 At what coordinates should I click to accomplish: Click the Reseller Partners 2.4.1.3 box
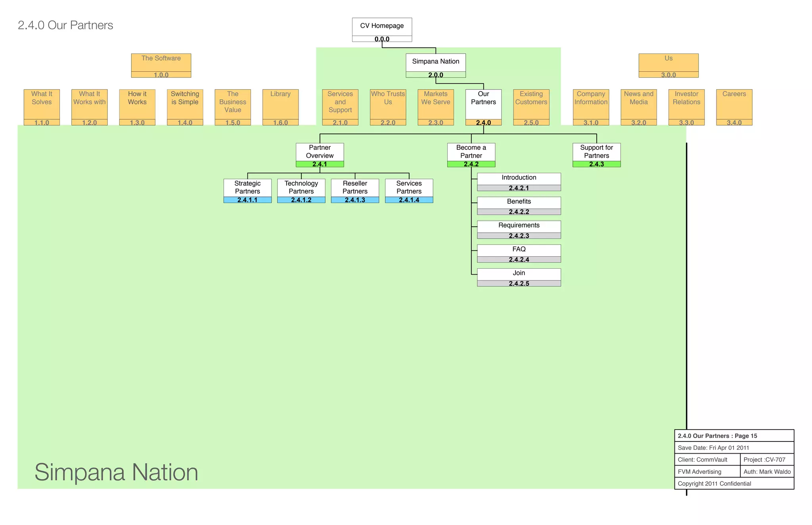[x=355, y=191]
